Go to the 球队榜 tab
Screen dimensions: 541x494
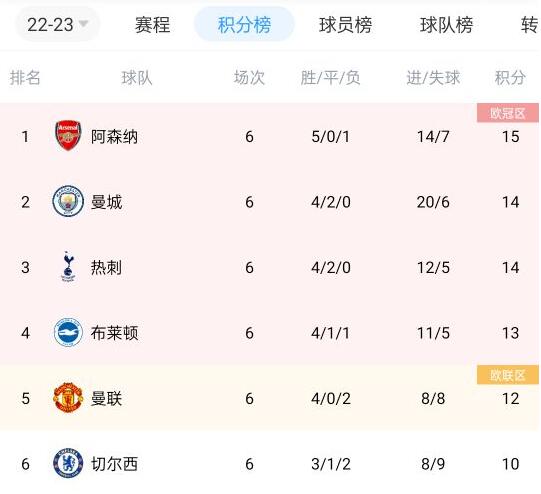click(x=446, y=25)
